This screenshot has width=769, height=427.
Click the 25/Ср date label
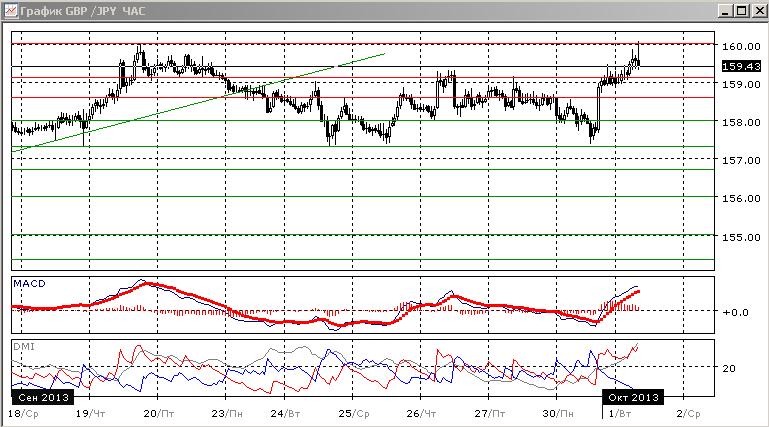click(x=354, y=414)
